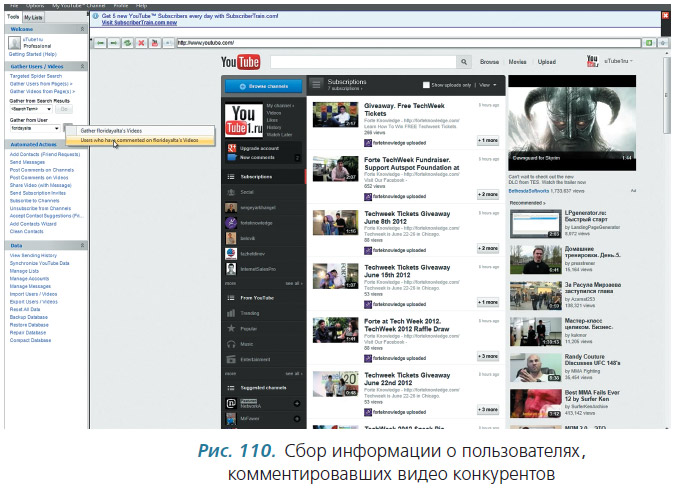The height and width of the screenshot is (489, 677).
Task: Click the YouTube Upload link
Action: click(x=547, y=62)
